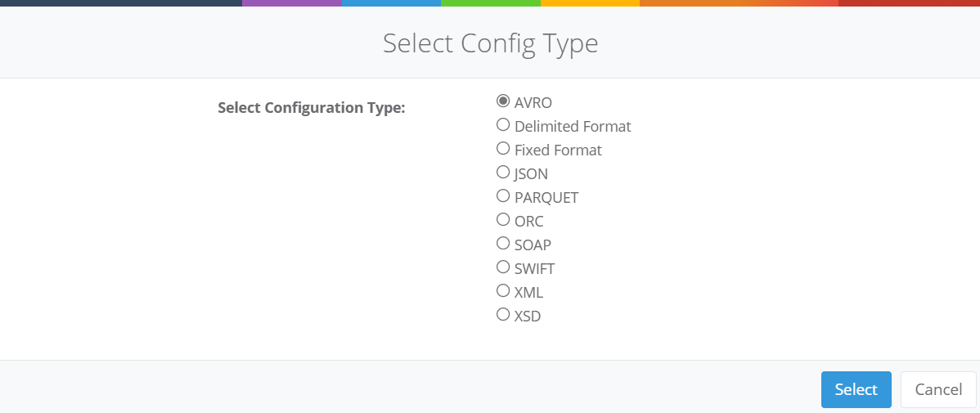Image resolution: width=980 pixels, height=413 pixels.
Task: Pick the Fixed Format radio button
Action: pyautogui.click(x=503, y=149)
